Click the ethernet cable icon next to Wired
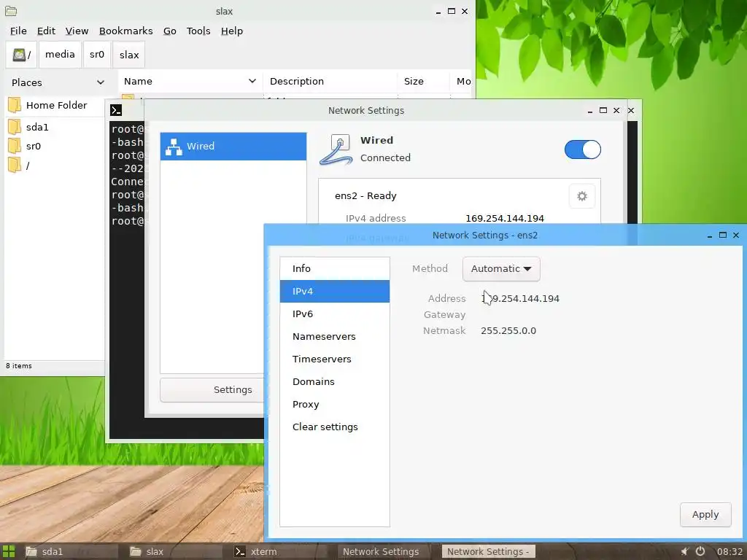 336,149
